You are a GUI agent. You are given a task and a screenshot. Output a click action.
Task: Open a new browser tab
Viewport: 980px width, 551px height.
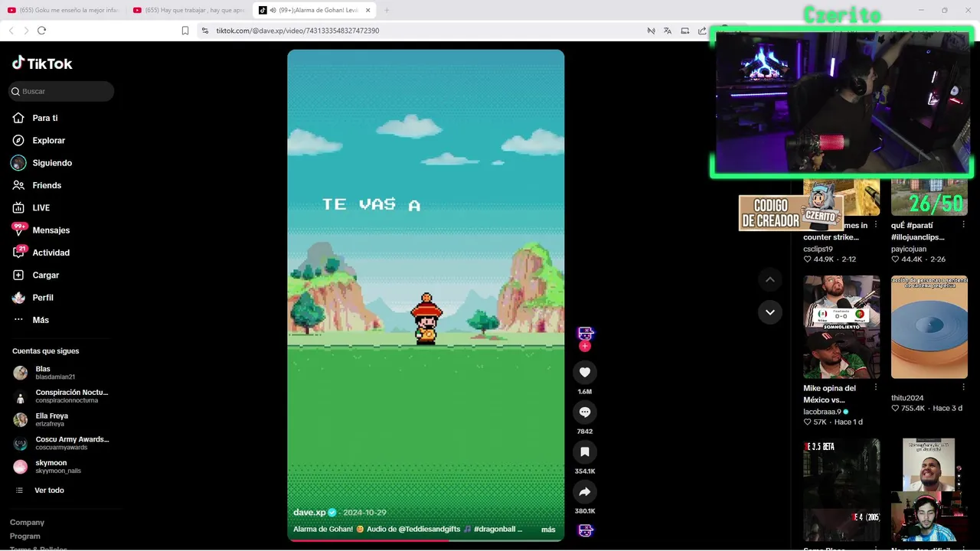(387, 10)
